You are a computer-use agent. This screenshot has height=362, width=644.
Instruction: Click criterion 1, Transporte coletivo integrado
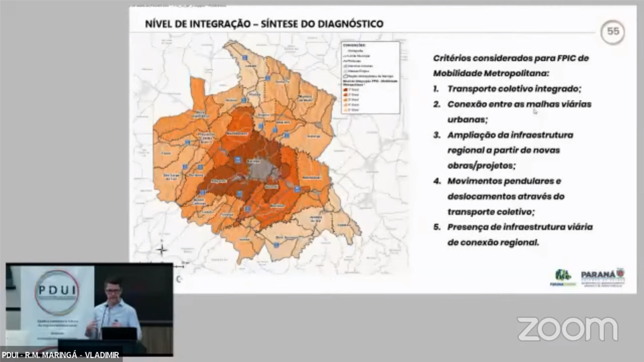(514, 89)
